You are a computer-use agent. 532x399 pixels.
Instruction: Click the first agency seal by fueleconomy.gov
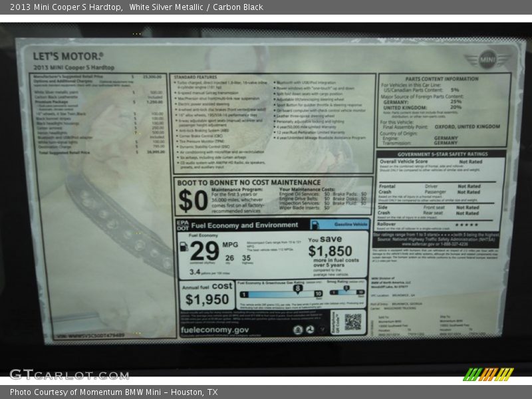point(297,330)
